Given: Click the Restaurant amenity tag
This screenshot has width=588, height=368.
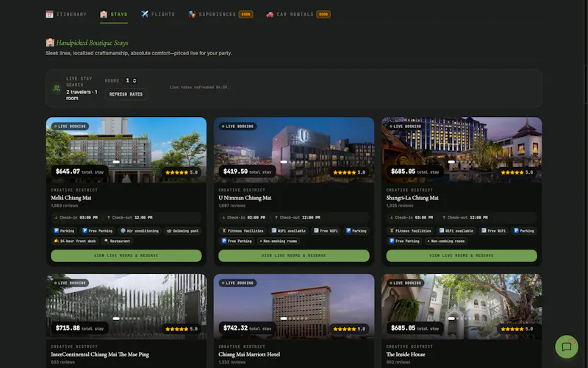Looking at the screenshot, I should 117,241.
